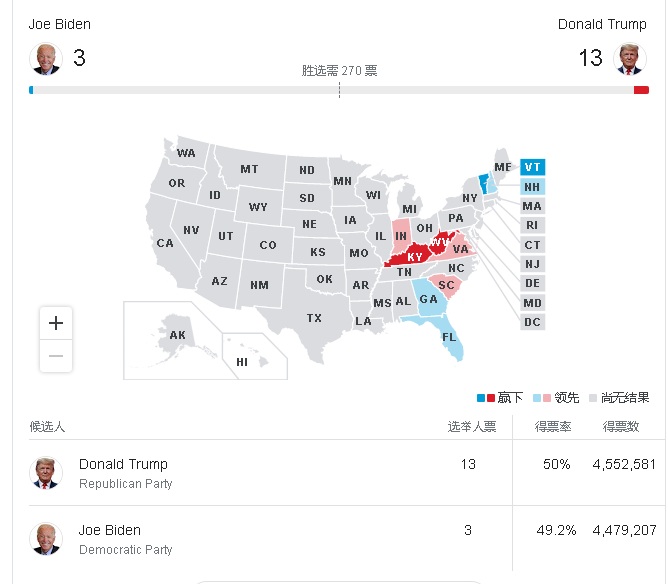The image size is (668, 584).
Task: Click the blue-red 赢下 legend swatch
Action: [x=485, y=398]
